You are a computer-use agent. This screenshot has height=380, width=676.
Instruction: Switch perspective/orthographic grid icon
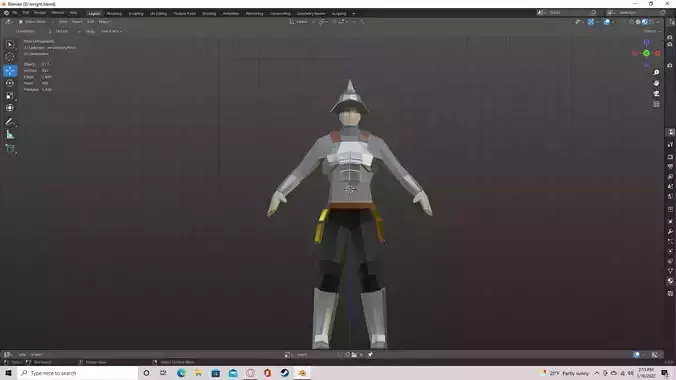[x=656, y=104]
